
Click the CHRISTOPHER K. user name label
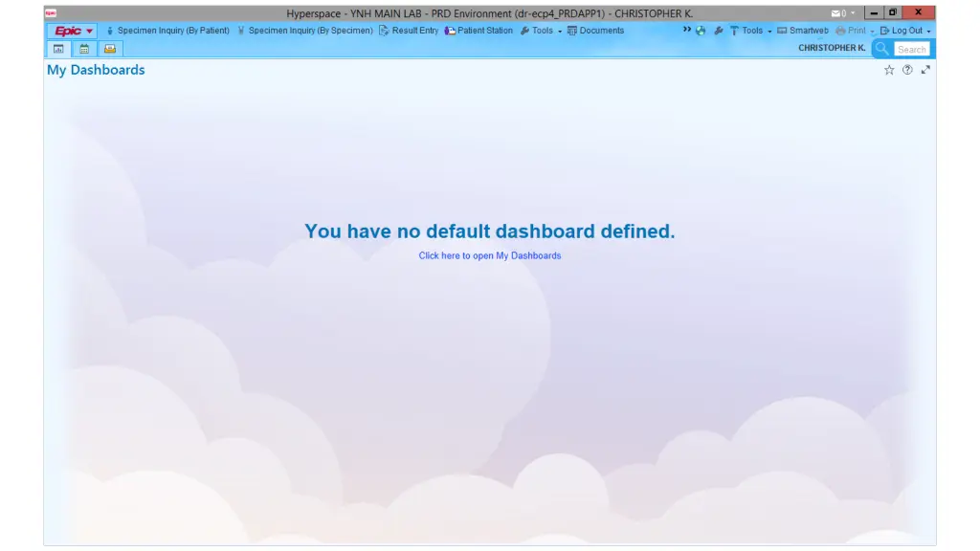pos(832,48)
